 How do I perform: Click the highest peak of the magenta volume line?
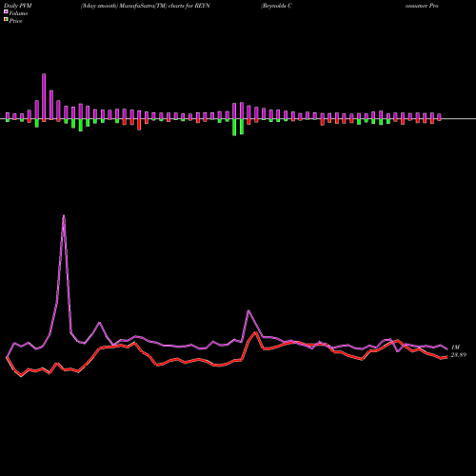click(x=64, y=216)
